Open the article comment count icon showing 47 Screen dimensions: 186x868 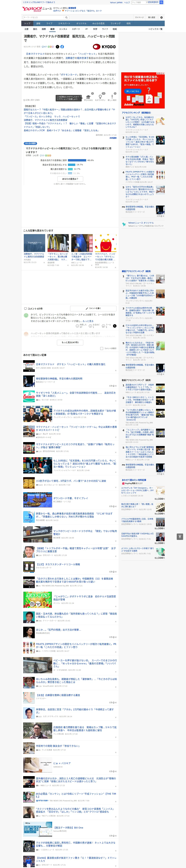click(x=44, y=47)
